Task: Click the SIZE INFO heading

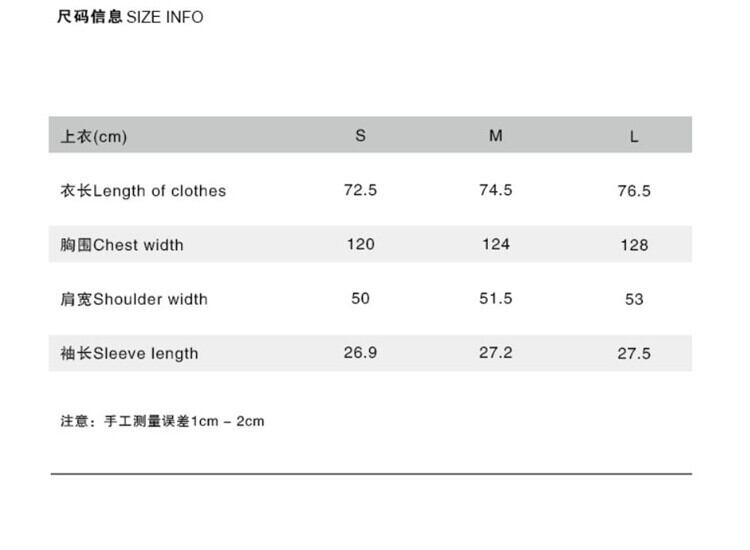Action: [131, 17]
